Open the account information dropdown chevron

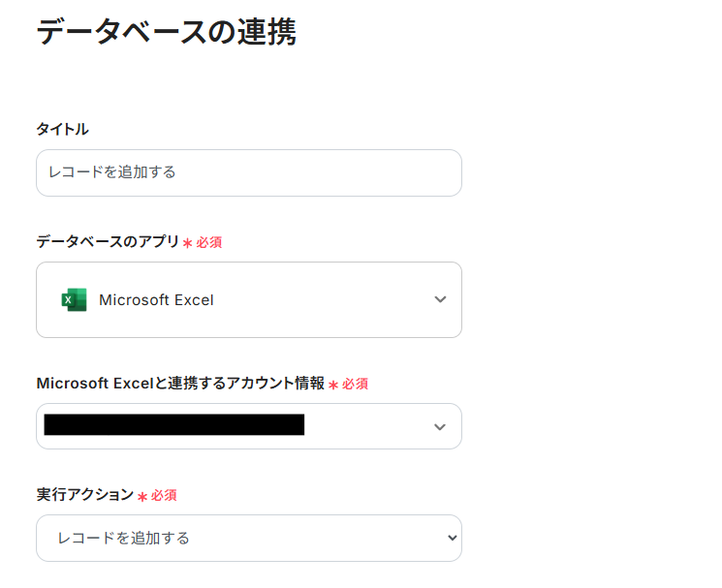[x=440, y=427]
